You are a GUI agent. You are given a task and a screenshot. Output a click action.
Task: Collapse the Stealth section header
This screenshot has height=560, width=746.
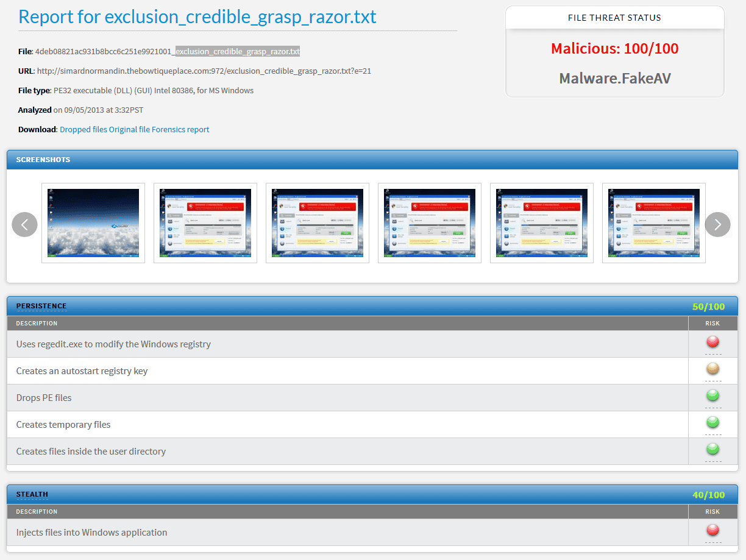(32, 494)
